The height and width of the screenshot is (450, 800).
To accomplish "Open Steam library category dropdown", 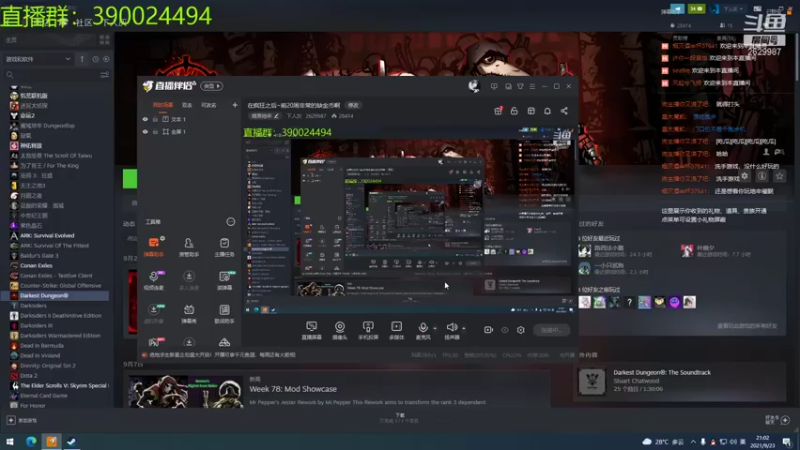I will [x=38, y=59].
